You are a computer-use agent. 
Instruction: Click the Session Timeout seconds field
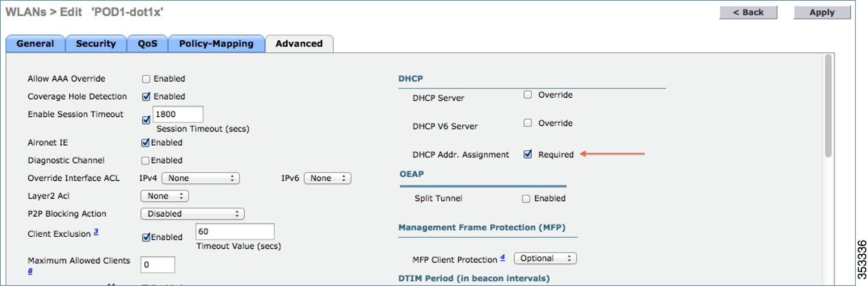coord(178,115)
